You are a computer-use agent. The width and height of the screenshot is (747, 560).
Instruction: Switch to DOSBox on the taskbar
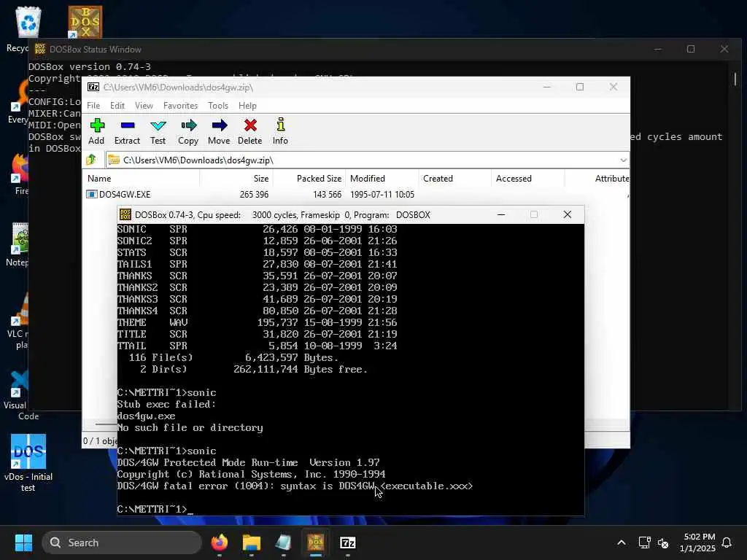(x=315, y=542)
